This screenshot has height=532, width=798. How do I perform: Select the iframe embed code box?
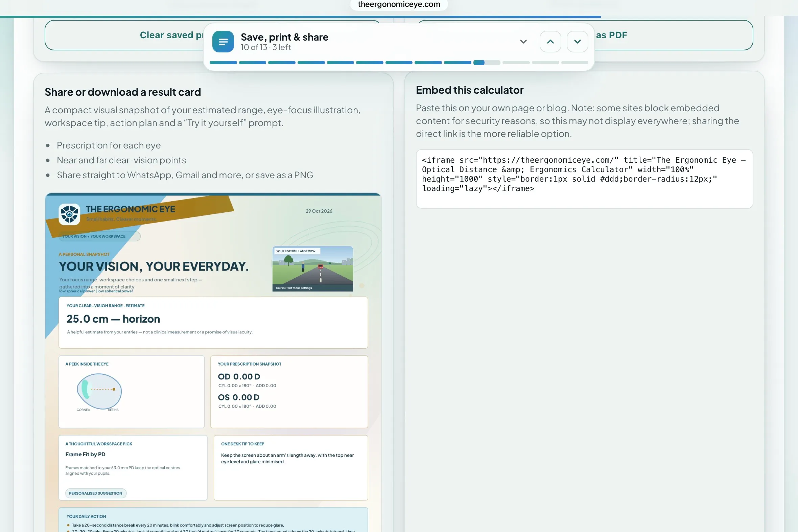584,179
